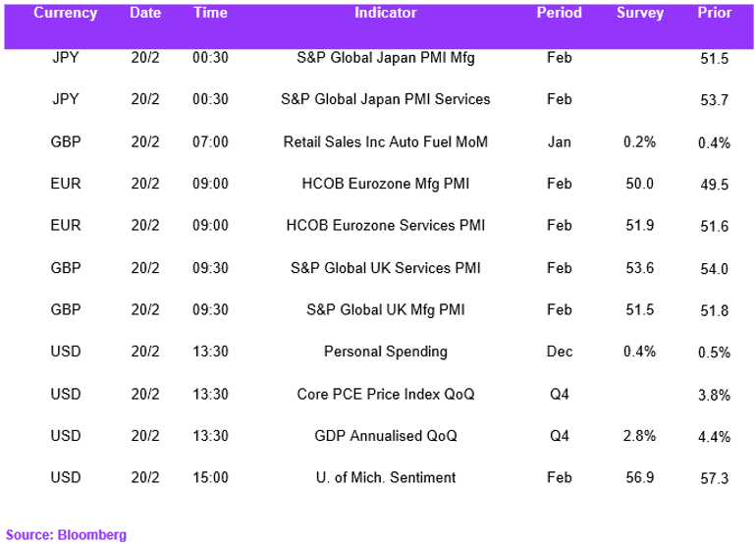Click Core PCE Price Index QoQ

coord(385,394)
